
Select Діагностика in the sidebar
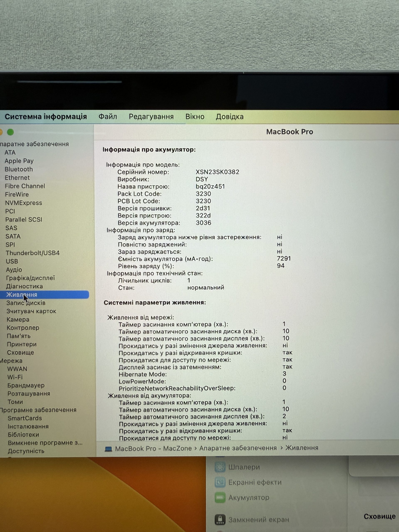25,286
